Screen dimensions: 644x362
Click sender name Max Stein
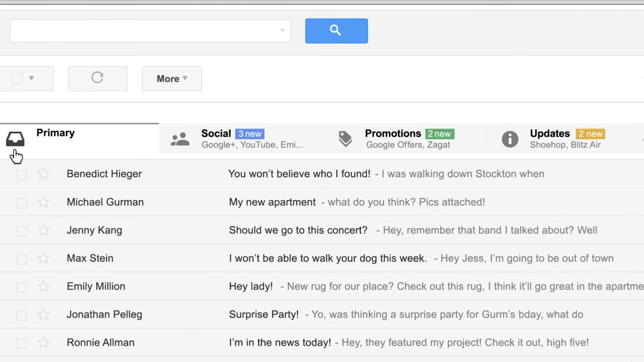[90, 258]
